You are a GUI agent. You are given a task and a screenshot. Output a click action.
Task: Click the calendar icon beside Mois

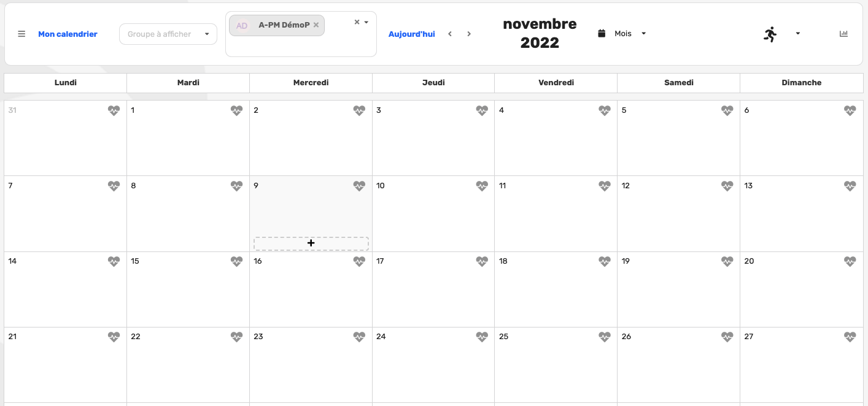coord(602,34)
